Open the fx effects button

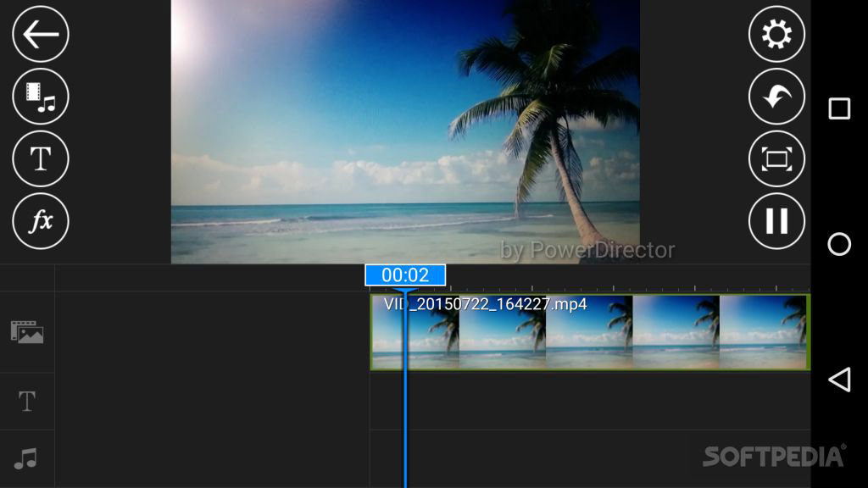tap(41, 221)
